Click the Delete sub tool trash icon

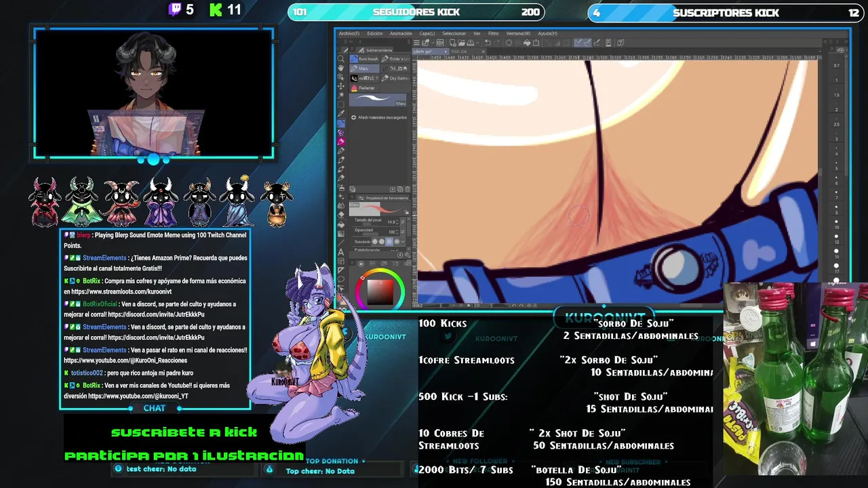coord(408,189)
